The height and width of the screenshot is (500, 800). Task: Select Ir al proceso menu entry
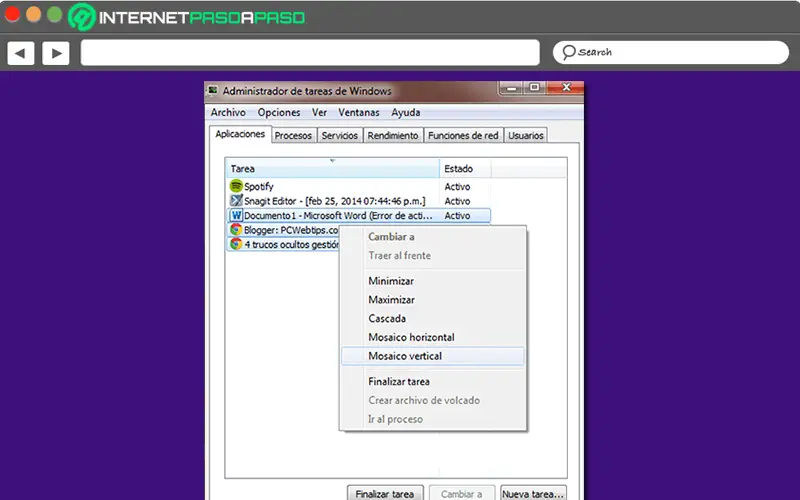(433, 419)
